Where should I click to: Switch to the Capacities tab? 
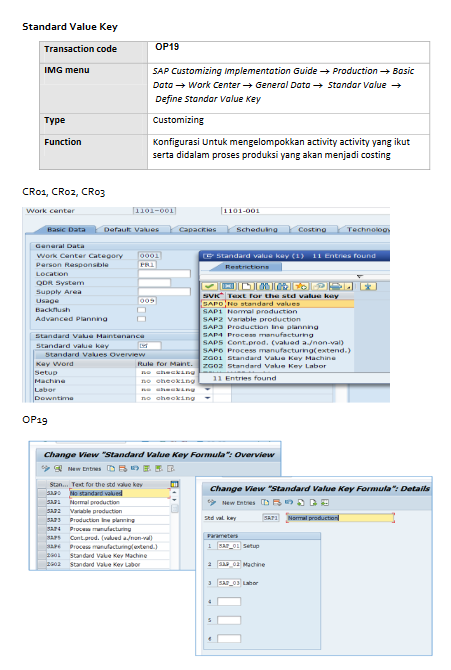click(197, 229)
